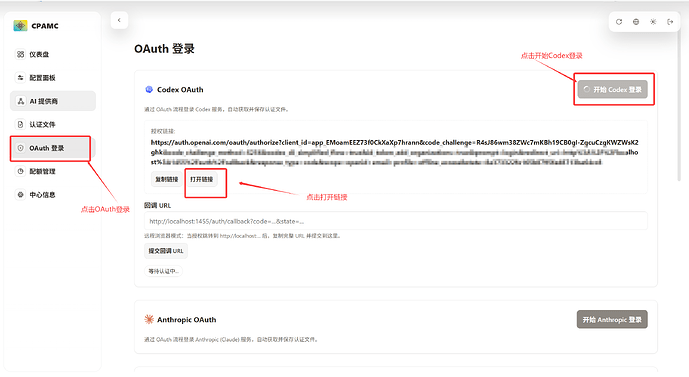Screen dimensions: 689x377
Task: Open the 仪表盘 dashboard menu item
Action: (53, 54)
